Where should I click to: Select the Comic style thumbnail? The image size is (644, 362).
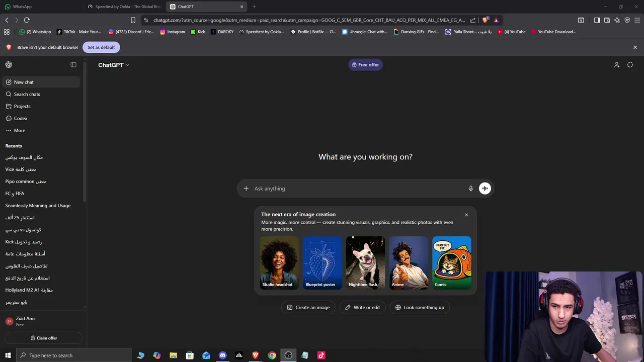[452, 262]
